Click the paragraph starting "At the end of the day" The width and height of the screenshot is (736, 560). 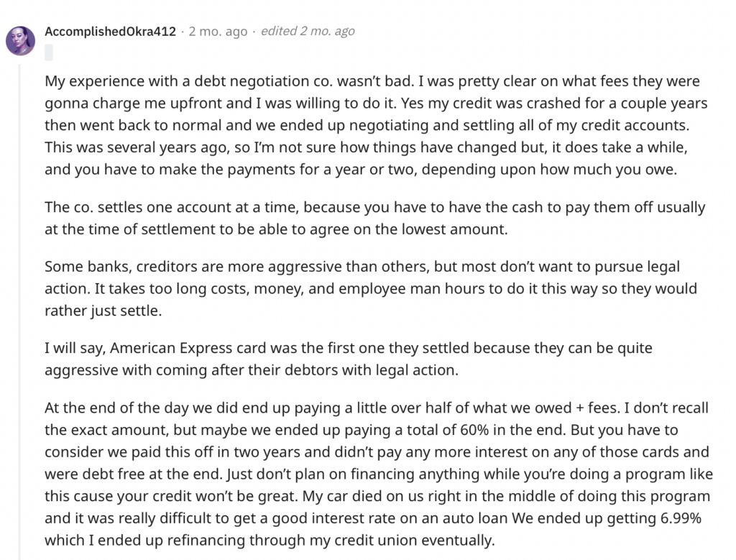point(379,474)
